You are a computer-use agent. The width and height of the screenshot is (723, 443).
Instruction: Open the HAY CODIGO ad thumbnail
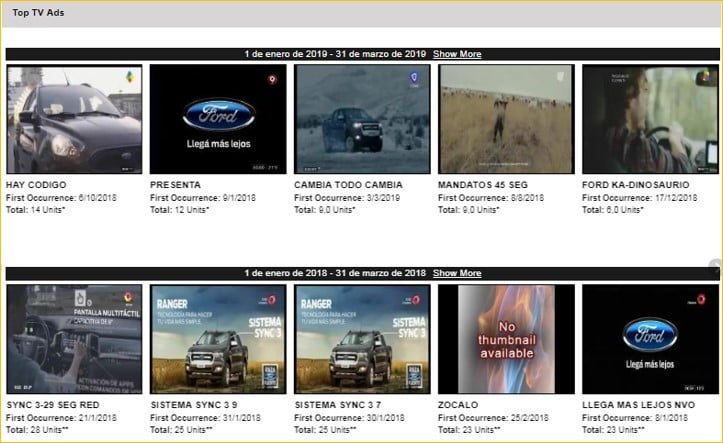[x=74, y=119]
